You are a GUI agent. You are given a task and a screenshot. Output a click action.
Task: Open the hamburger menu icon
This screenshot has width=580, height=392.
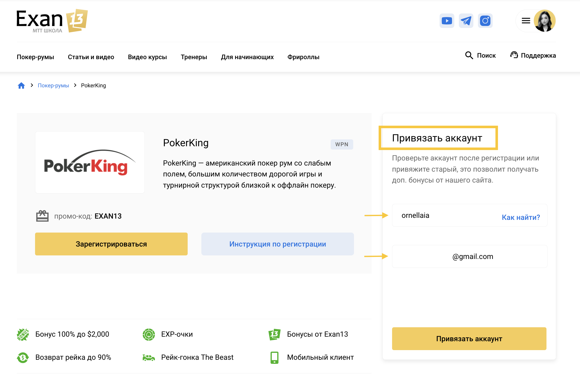[x=526, y=21]
